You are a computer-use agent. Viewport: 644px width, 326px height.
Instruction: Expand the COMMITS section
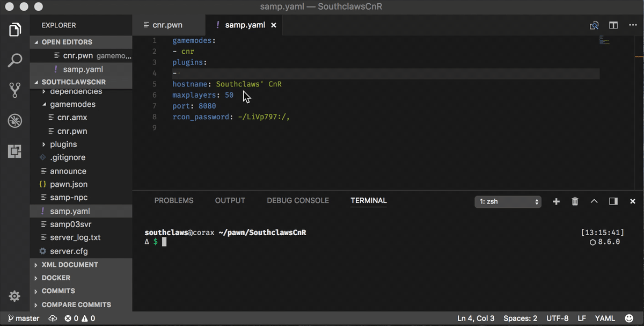click(x=81, y=291)
